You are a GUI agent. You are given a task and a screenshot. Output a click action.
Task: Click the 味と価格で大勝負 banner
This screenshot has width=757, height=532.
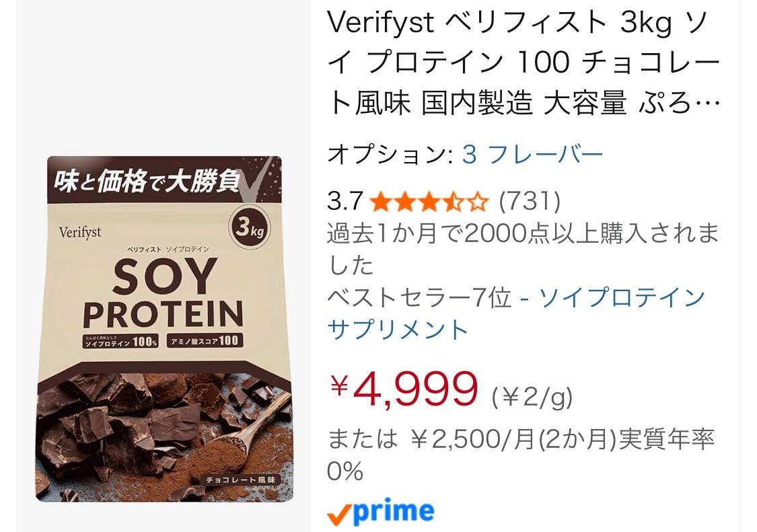pos(147,182)
